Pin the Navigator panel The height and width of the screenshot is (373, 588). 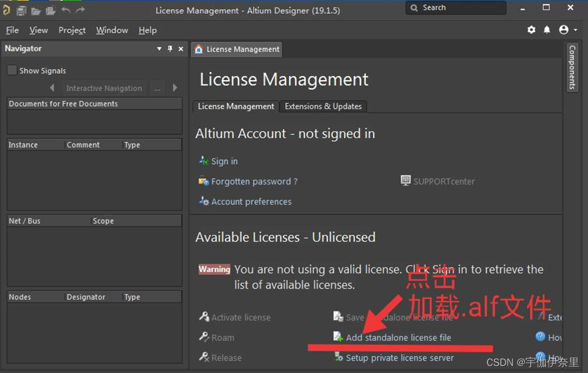tap(170, 49)
